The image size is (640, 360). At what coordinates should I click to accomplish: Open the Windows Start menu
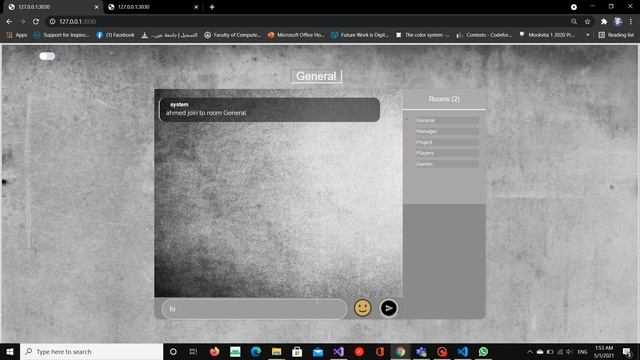10,351
